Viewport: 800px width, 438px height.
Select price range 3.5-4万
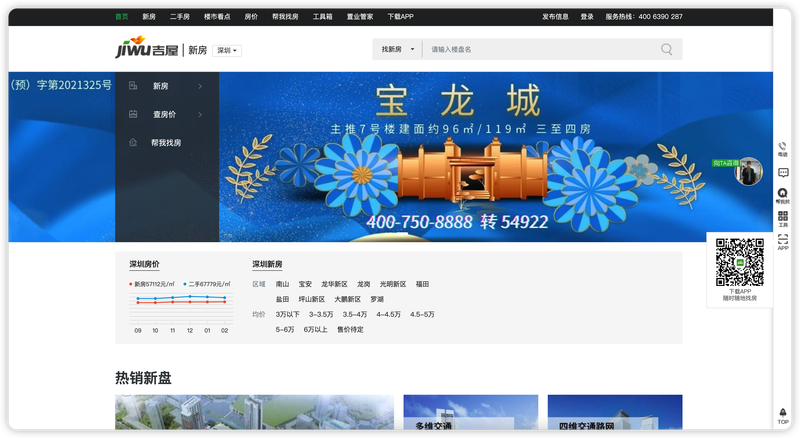tap(355, 314)
